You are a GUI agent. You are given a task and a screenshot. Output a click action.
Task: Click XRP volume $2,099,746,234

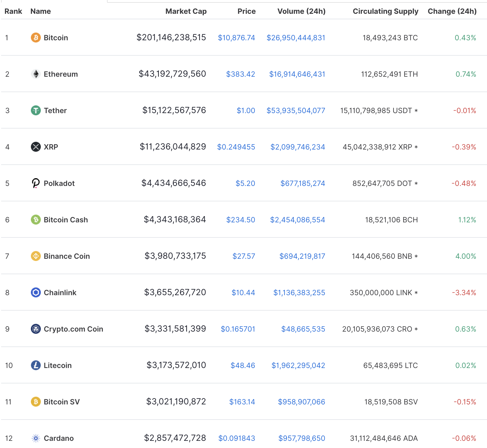tap(298, 147)
